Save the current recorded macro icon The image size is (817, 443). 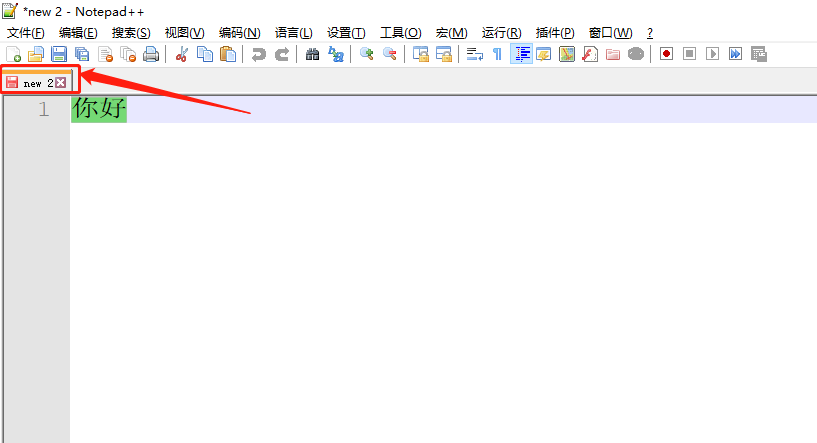click(x=759, y=54)
